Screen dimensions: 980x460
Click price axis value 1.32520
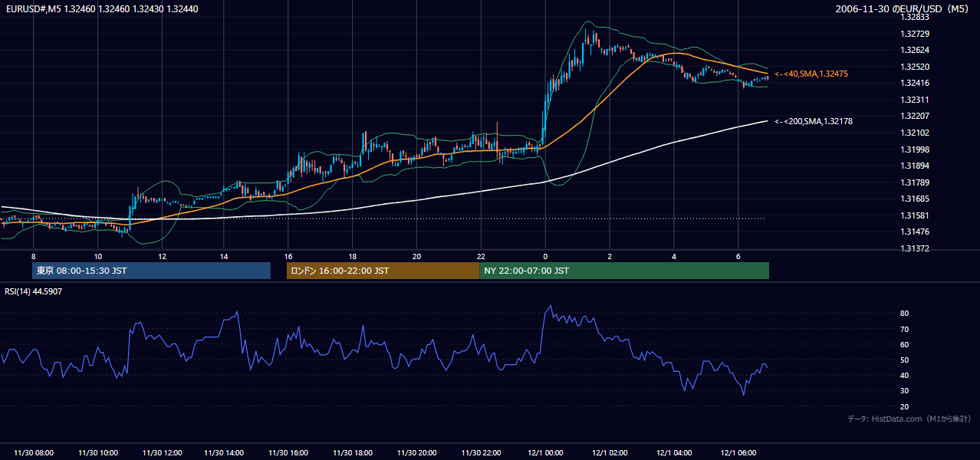point(916,67)
